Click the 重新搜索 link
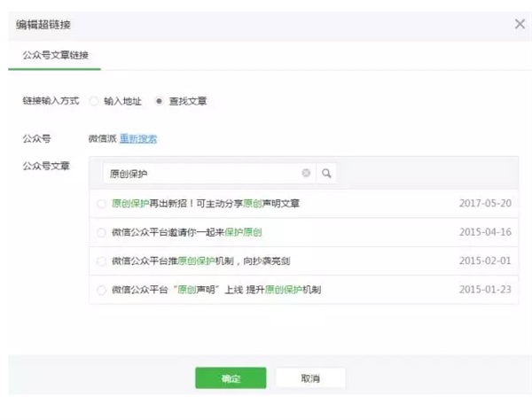532x420 pixels. [x=139, y=138]
